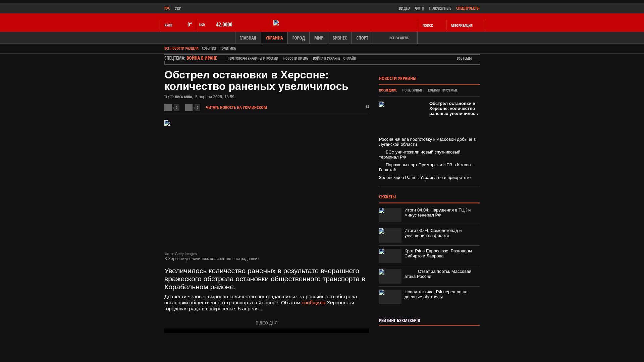Switch site language to РУС
Screen dimensions: 644x362
point(167,8)
